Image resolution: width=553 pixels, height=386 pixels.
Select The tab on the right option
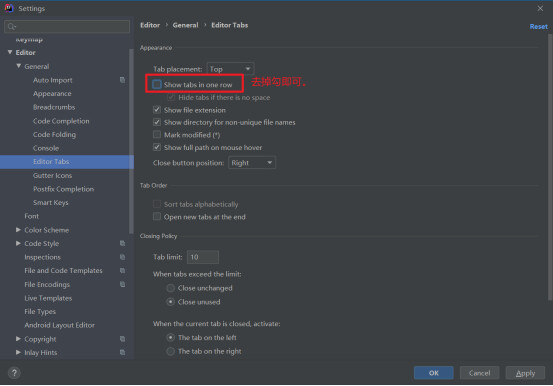point(170,351)
